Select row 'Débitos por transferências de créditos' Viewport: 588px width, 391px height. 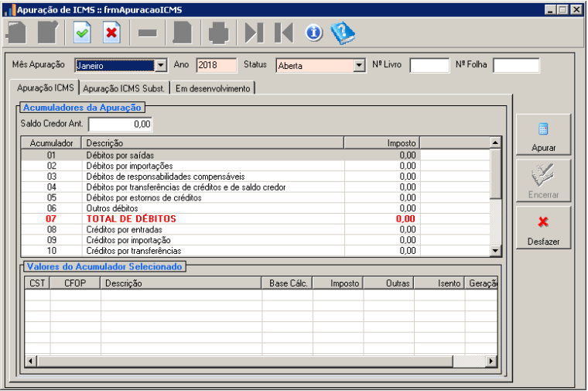click(x=255, y=187)
